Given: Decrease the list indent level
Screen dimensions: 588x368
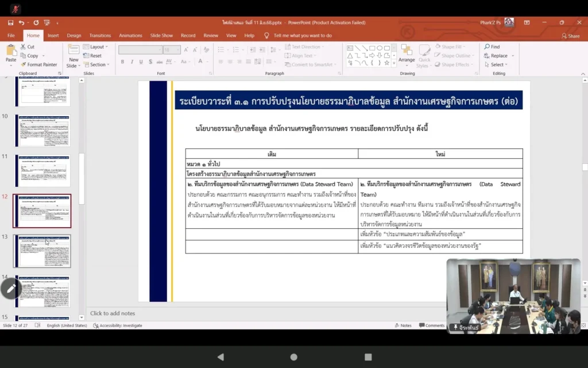Looking at the screenshot, I should point(253,49).
